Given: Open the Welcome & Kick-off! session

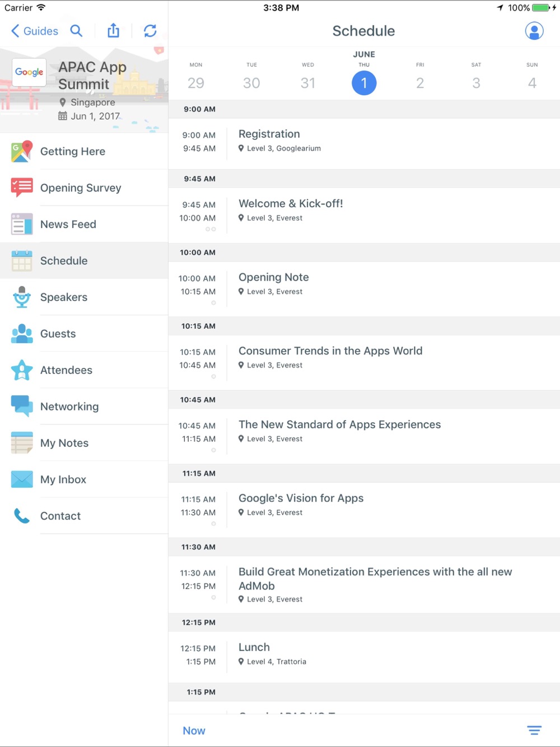Looking at the screenshot, I should (364, 215).
